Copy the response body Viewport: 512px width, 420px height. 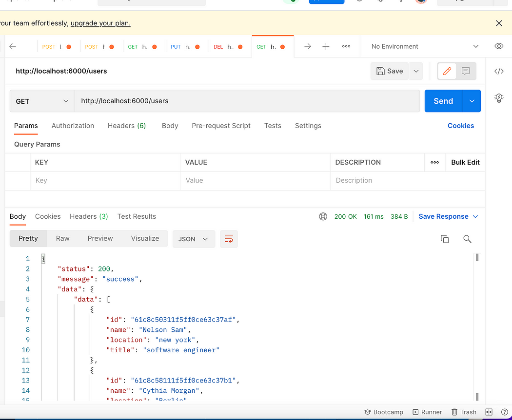[x=445, y=239]
